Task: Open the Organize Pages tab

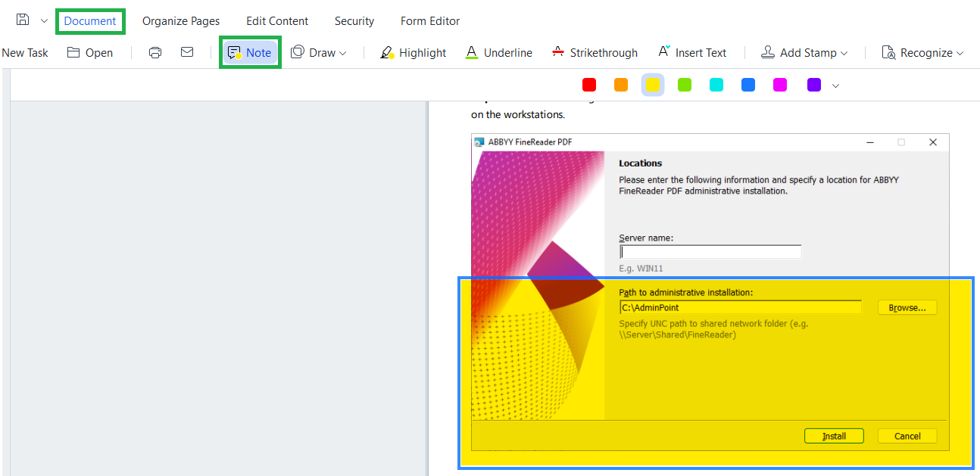Action: click(x=181, y=20)
